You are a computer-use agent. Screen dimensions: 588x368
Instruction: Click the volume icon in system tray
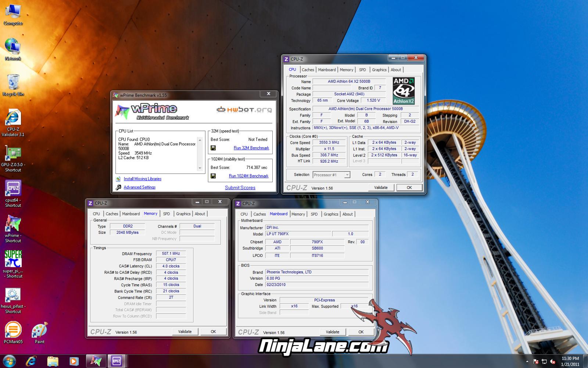click(x=552, y=362)
